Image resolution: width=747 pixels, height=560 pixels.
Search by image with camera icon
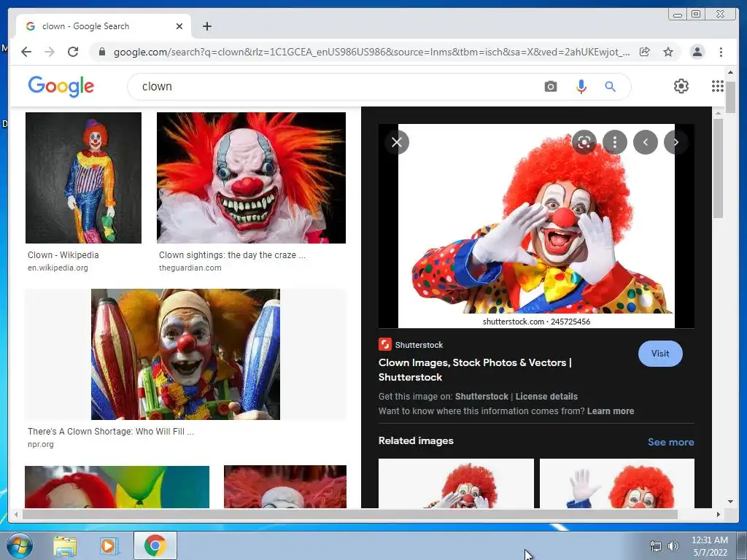click(551, 87)
